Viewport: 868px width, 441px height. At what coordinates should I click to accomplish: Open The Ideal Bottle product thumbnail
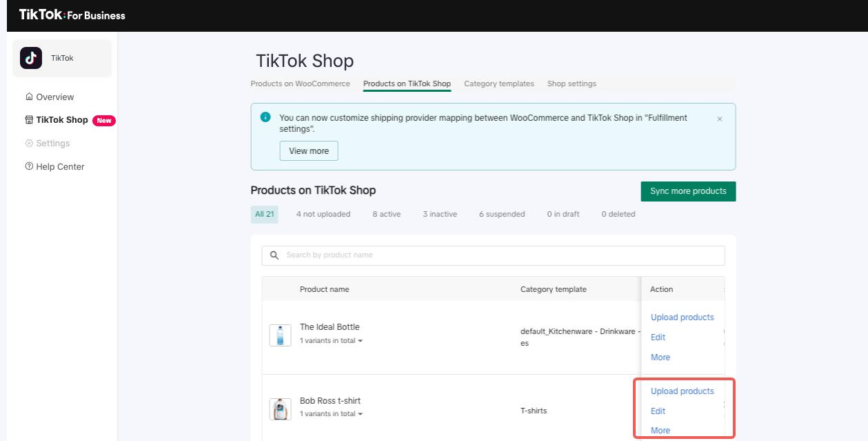(280, 335)
